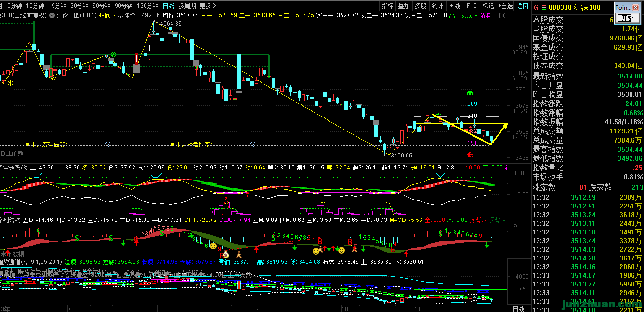Click the small panel icon after diamond
Screen dimensions: 644x312
(501, 15)
